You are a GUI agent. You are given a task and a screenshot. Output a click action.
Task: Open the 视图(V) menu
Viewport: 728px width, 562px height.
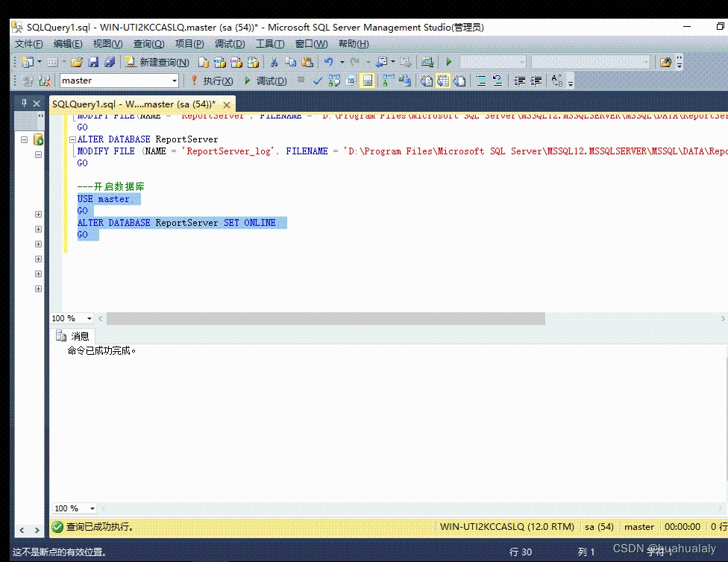coord(107,44)
